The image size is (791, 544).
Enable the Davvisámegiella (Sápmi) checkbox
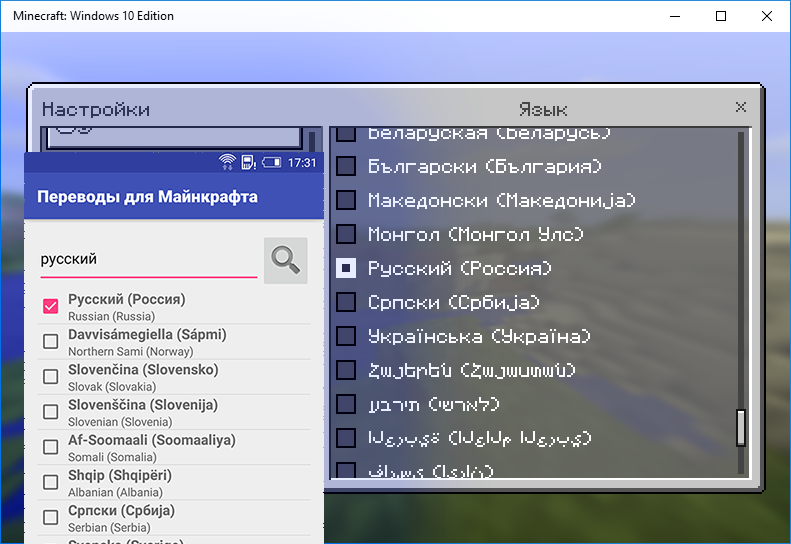[x=50, y=342]
